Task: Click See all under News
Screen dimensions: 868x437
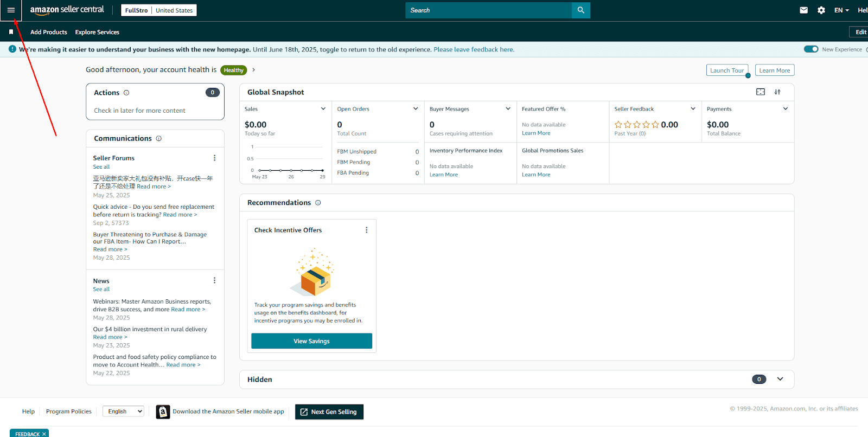Action: click(x=101, y=290)
